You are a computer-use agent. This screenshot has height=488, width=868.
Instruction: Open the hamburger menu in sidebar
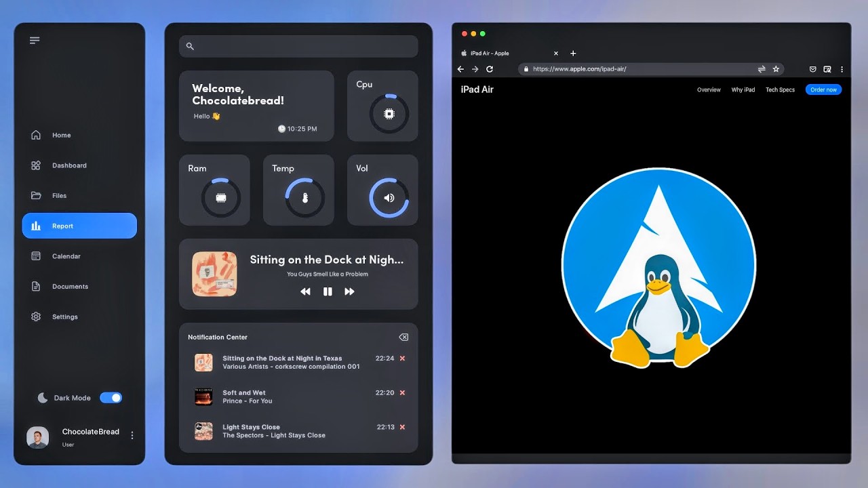coord(35,41)
